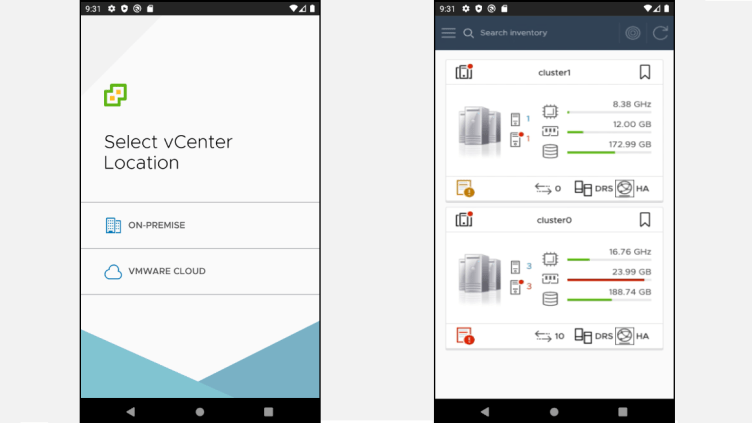Tap cluster0 HA icon

tap(624, 336)
